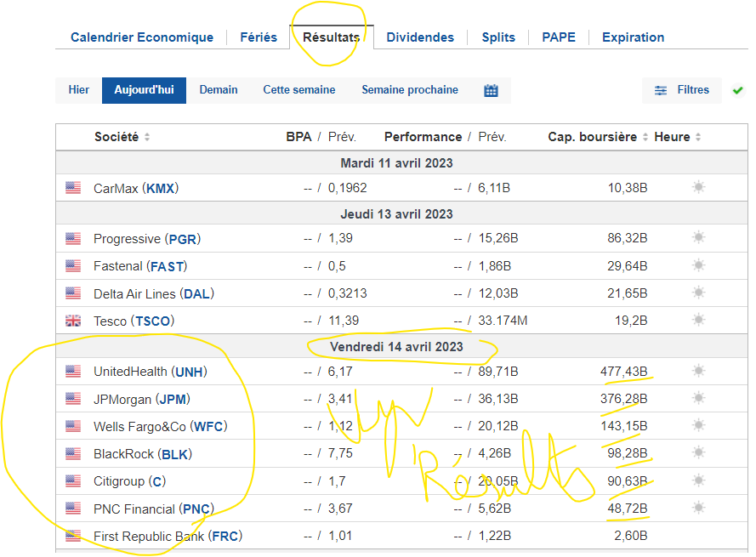Image resolution: width=756 pixels, height=557 pixels.
Task: Switch to the Splits tab
Action: point(498,37)
